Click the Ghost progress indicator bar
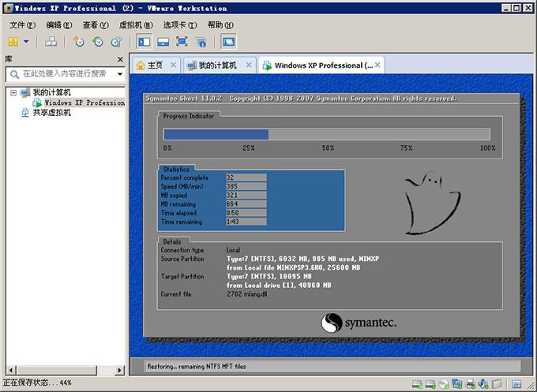537x392 pixels. pyautogui.click(x=327, y=134)
